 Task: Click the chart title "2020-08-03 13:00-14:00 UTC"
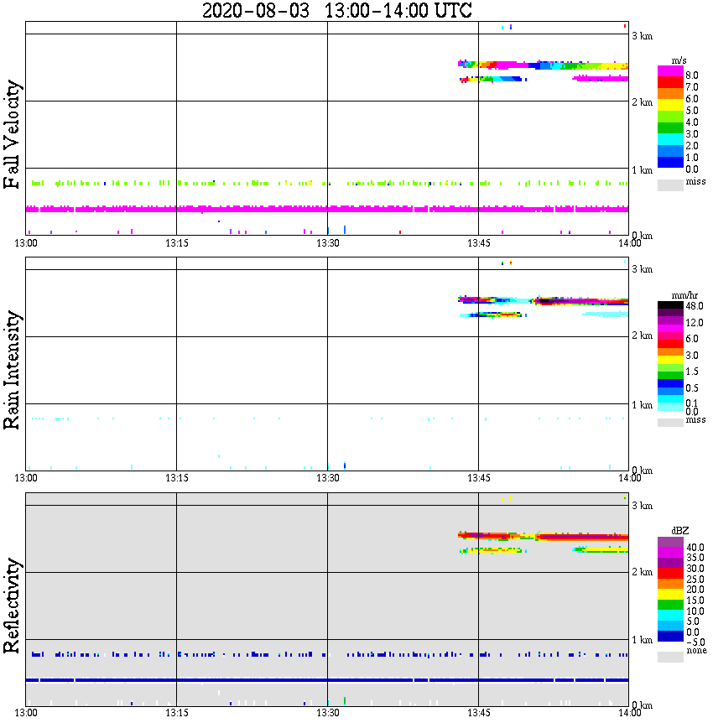coord(336,10)
